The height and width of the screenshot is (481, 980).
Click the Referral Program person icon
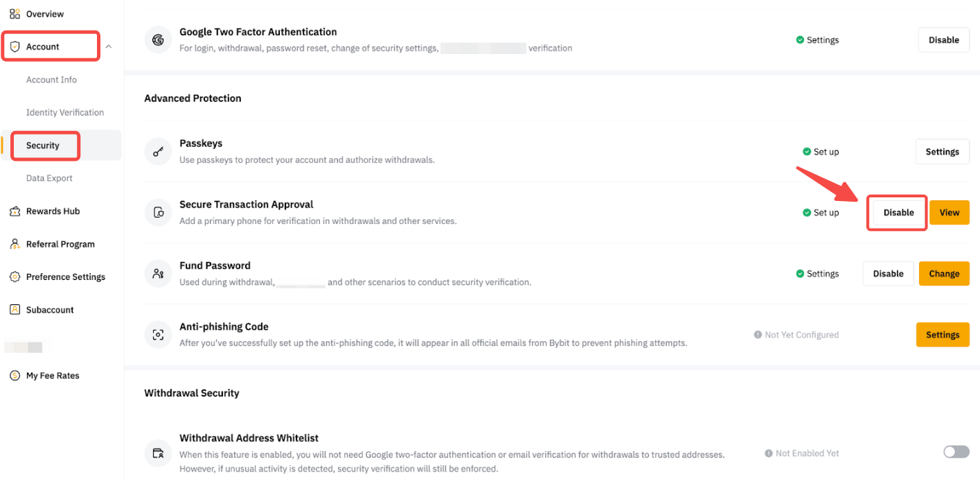tap(15, 244)
